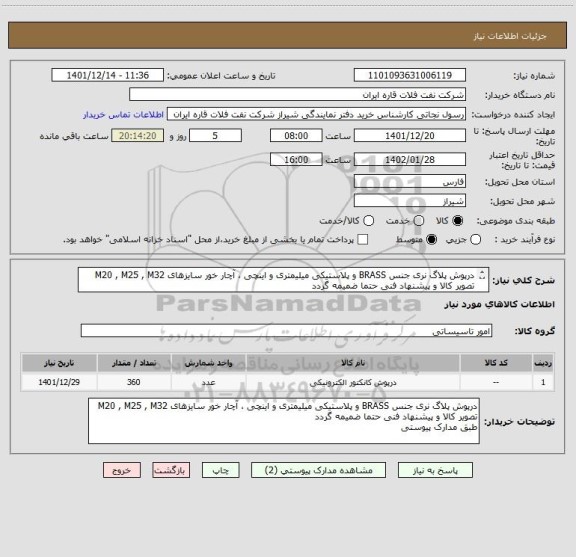Click the unit cell عدد

[x=209, y=382]
